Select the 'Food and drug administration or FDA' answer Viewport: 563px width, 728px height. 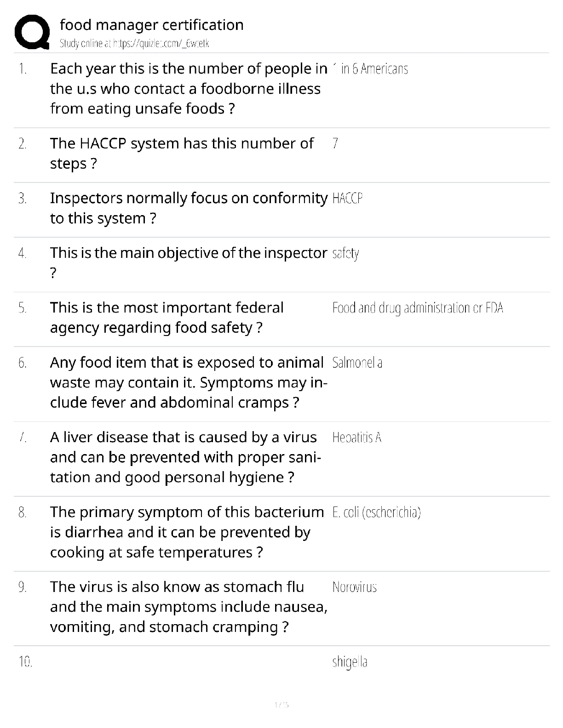tap(418, 308)
